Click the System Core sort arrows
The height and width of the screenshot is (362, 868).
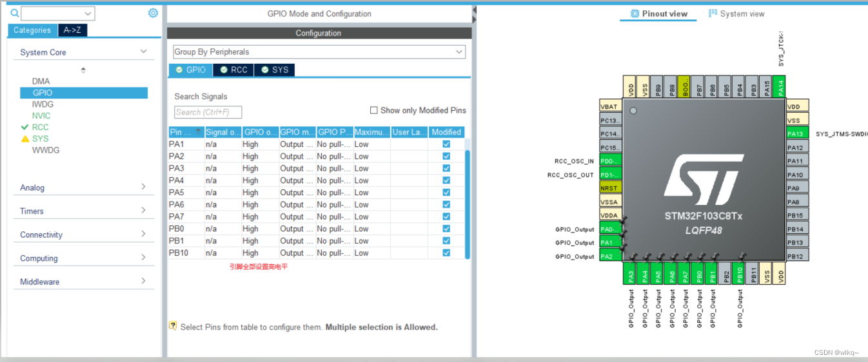[x=83, y=70]
